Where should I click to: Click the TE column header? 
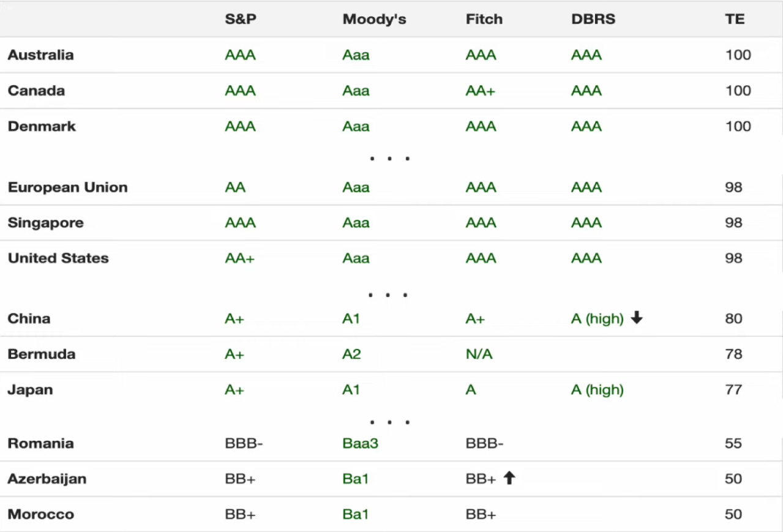(x=735, y=19)
